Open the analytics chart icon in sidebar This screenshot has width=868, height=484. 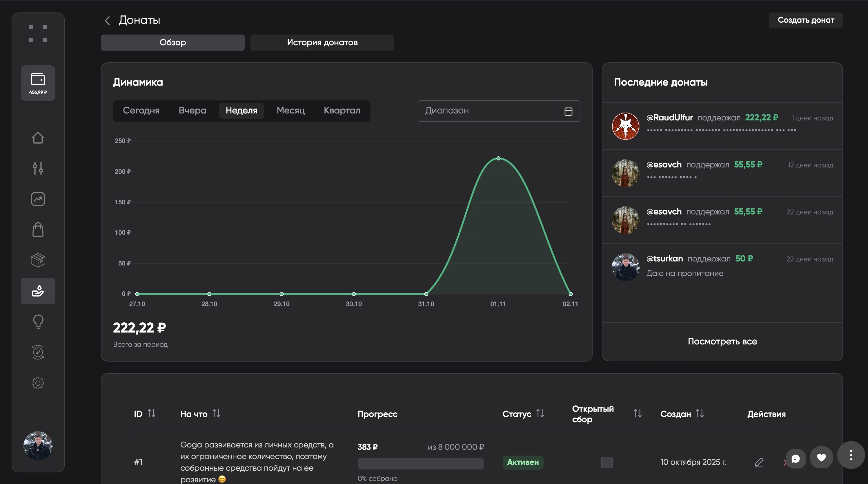[38, 199]
